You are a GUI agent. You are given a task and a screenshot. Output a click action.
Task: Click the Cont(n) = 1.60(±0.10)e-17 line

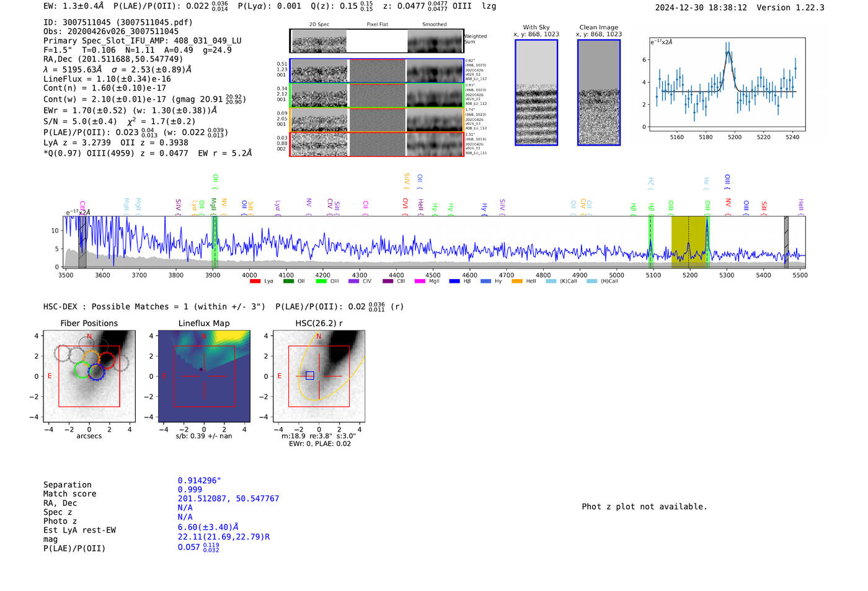(105, 89)
